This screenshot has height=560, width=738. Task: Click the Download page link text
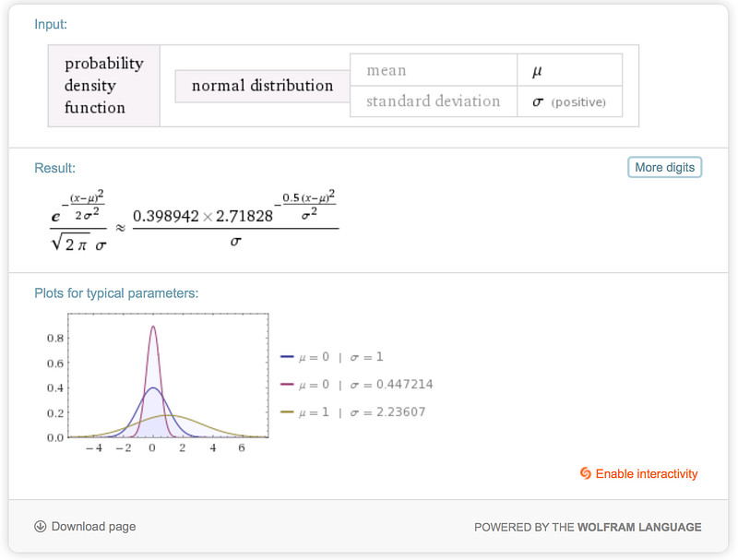pos(93,526)
